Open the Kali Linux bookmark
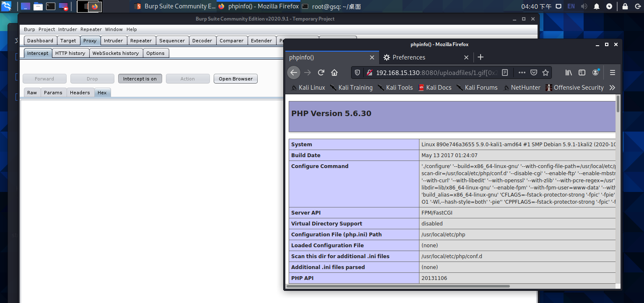 (307, 88)
